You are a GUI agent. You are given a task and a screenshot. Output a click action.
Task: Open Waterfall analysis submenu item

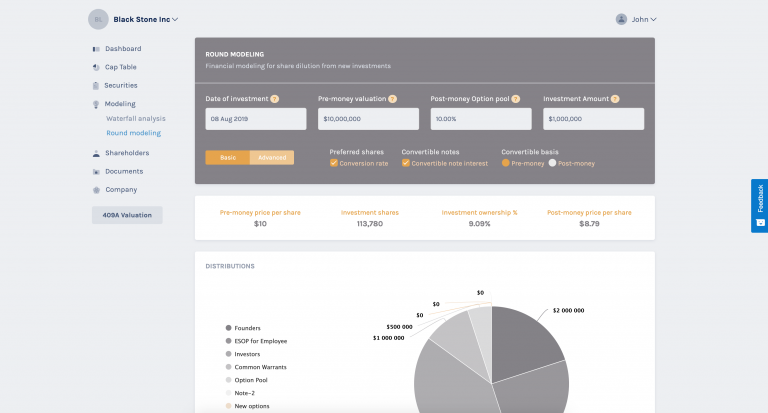coord(136,118)
